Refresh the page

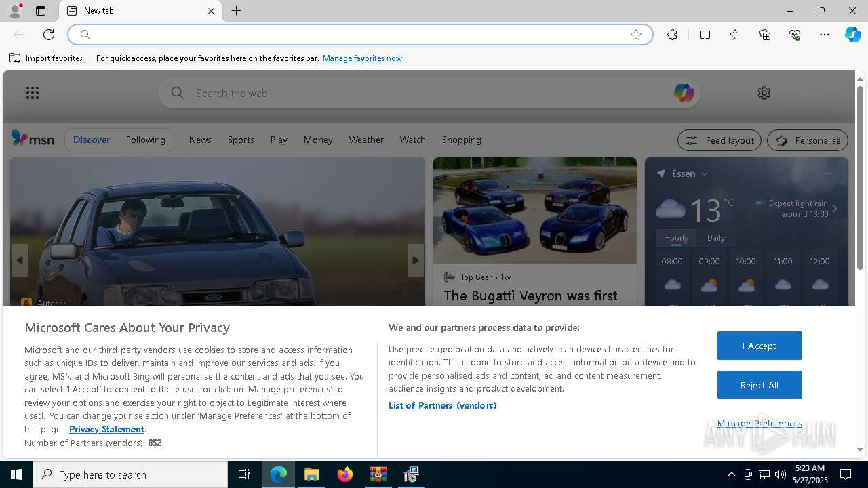[x=49, y=35]
